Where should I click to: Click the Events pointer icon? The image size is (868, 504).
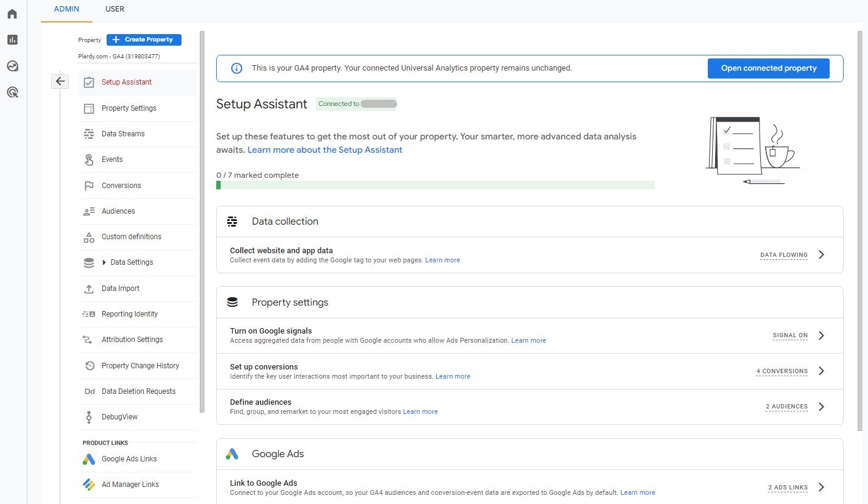[89, 159]
